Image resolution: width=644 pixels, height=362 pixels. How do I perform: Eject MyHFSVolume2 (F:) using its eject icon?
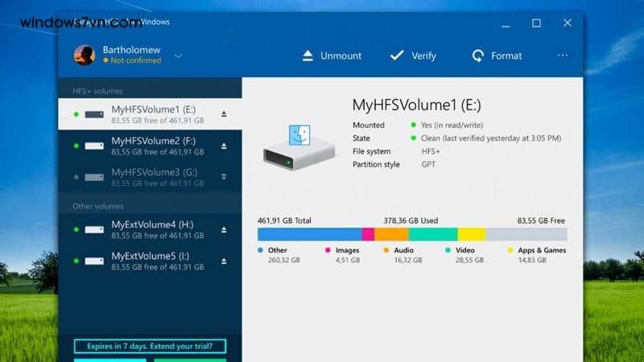(x=224, y=146)
